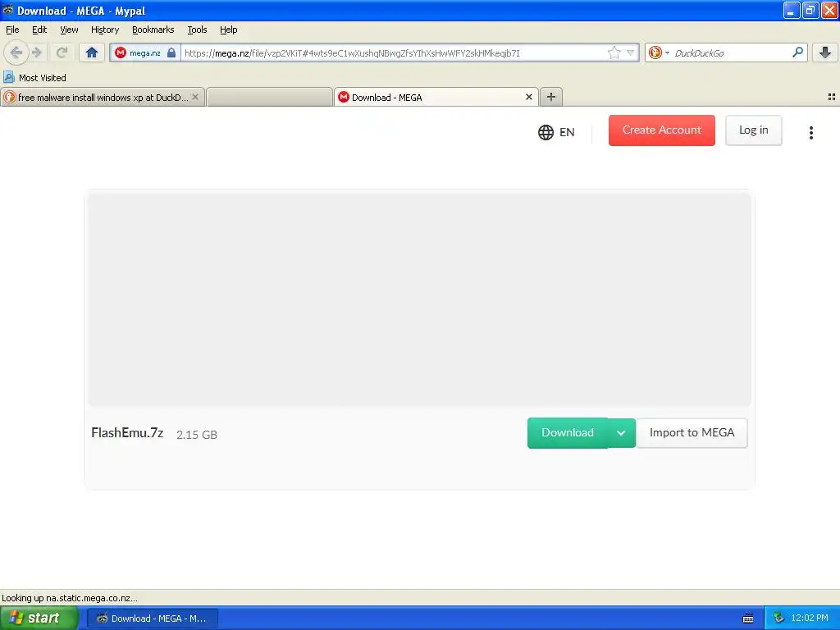Viewport: 840px width, 630px height.
Task: Open the Edit menu
Action: coord(39,30)
